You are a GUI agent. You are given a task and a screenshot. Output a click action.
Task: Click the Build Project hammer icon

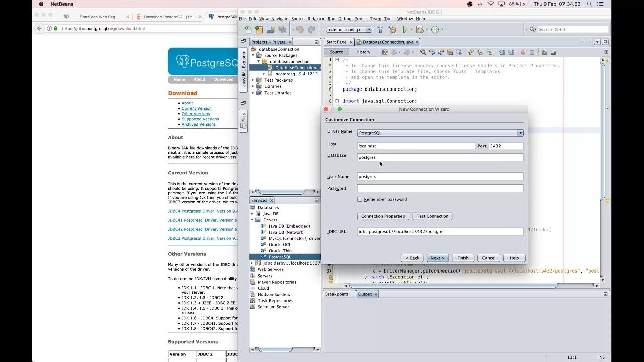pos(380,30)
